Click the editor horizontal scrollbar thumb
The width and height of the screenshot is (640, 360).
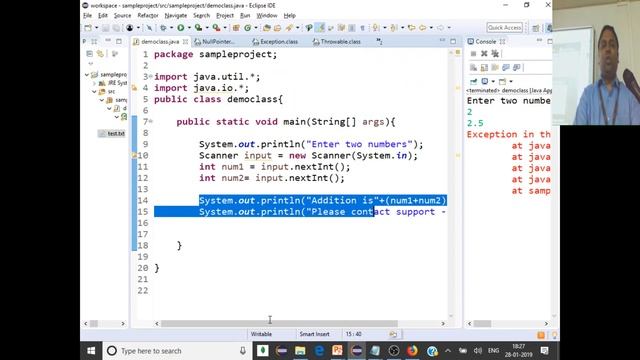tap(279, 324)
